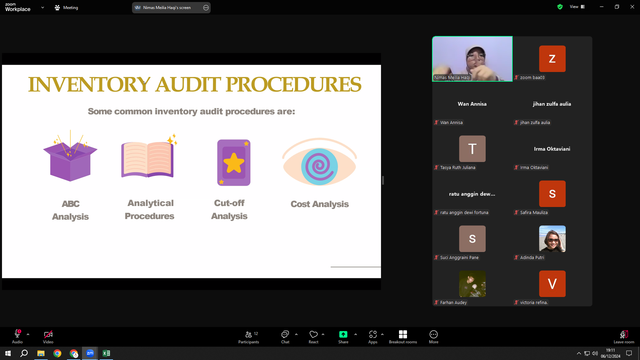Click the Cost Analysis eye icon

click(x=319, y=162)
